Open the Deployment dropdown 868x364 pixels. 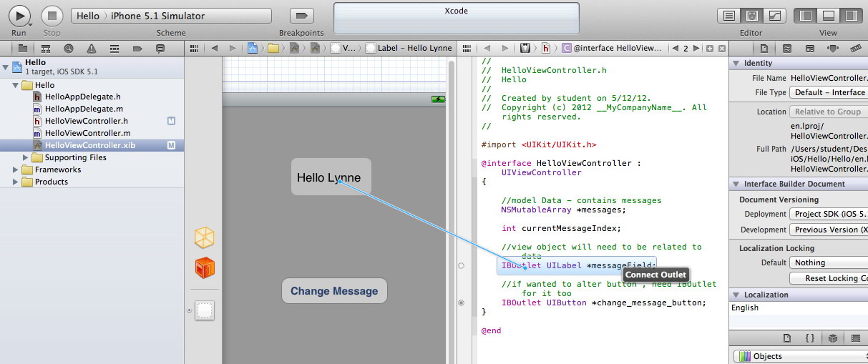point(829,214)
